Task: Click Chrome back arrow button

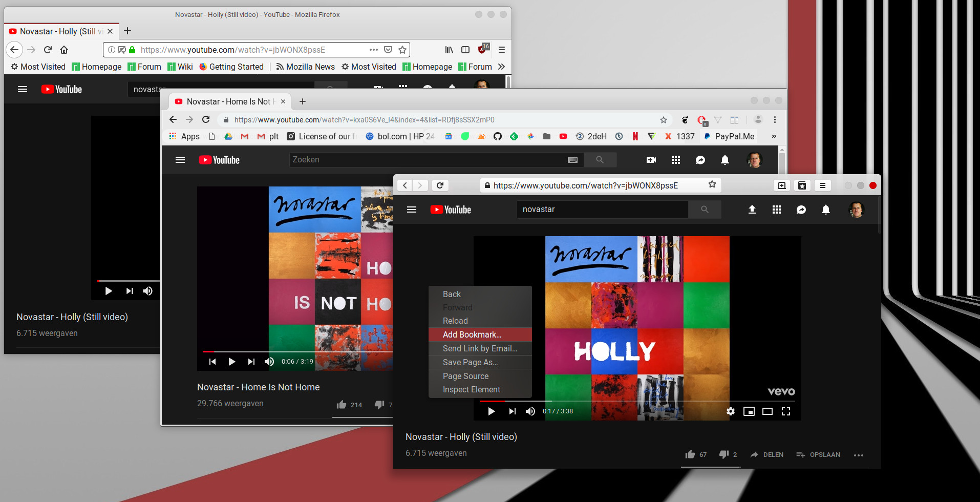Action: pos(173,119)
